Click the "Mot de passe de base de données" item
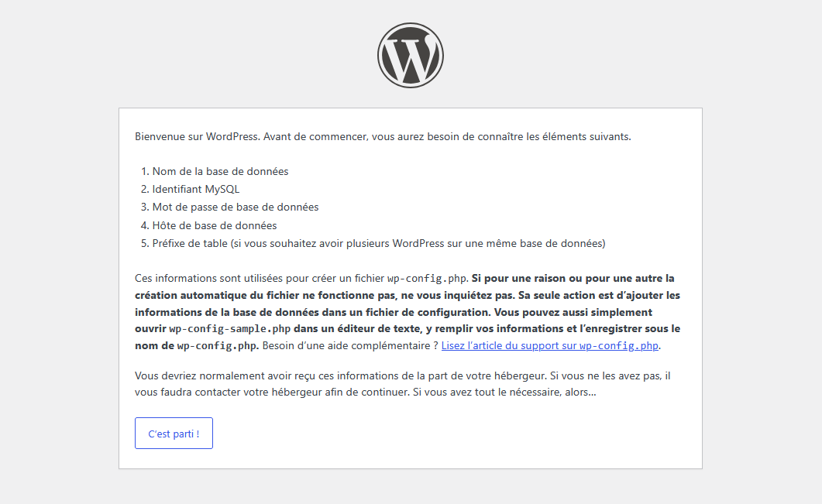Screen dimensions: 822x504 pos(236,207)
